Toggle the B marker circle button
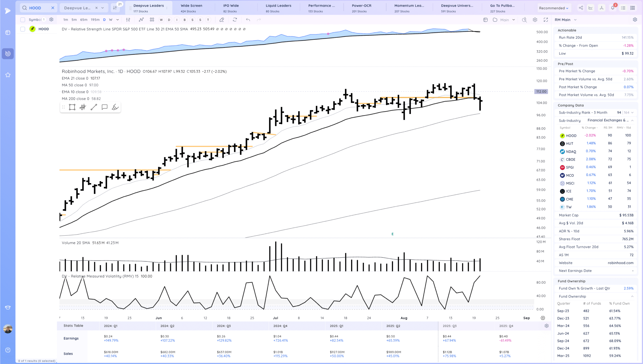The height and width of the screenshot is (364, 643). coord(185,20)
